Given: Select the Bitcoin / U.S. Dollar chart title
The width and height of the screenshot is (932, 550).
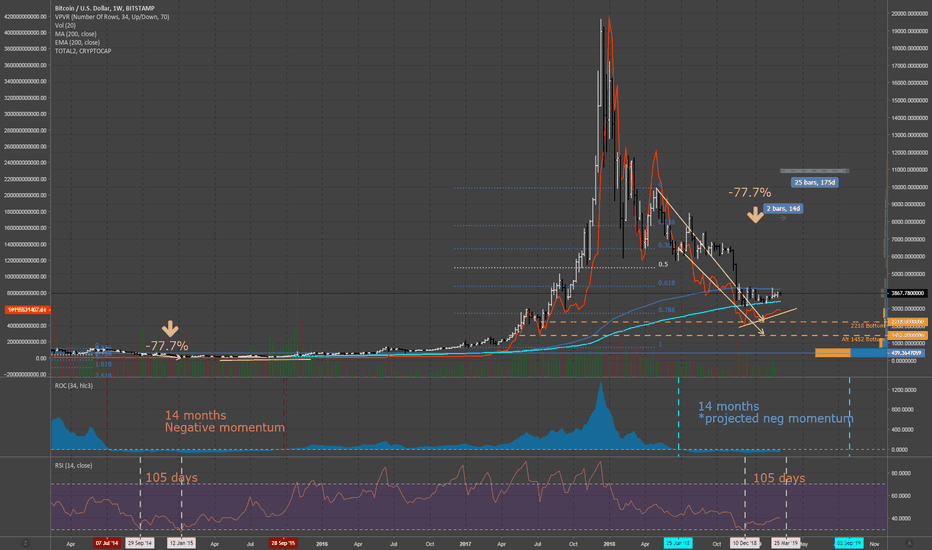Looking at the screenshot, I should 105,8.
